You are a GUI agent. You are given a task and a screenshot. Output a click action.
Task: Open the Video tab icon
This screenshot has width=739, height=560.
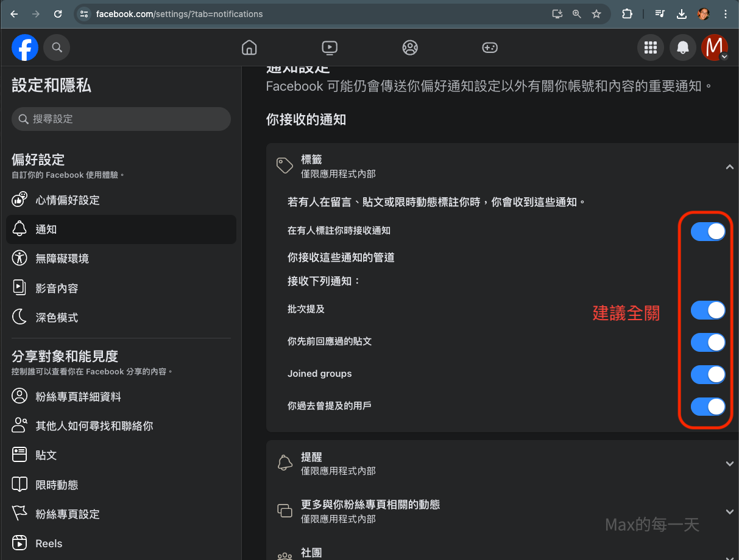(x=329, y=47)
